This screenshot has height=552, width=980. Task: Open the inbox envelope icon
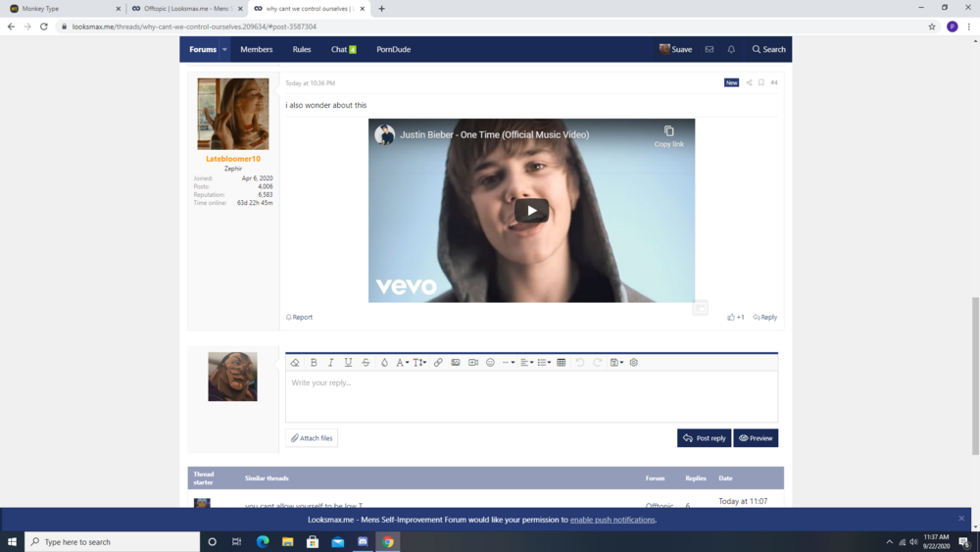point(710,49)
